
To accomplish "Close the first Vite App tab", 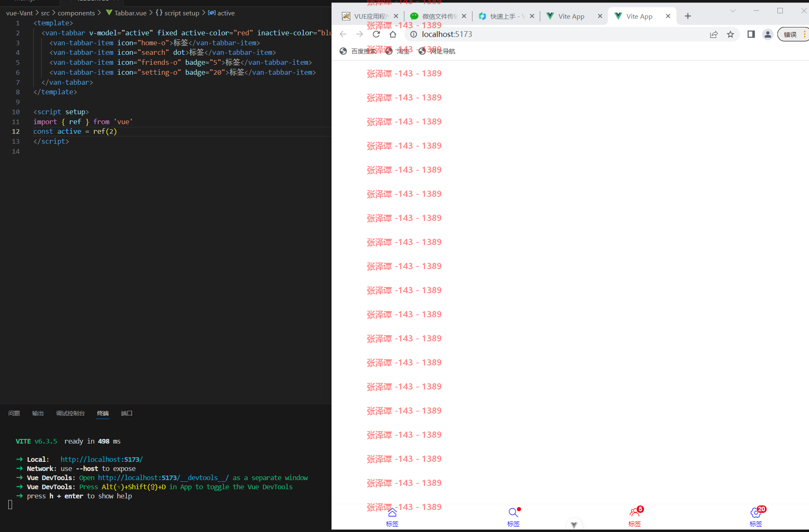I will [x=600, y=16].
